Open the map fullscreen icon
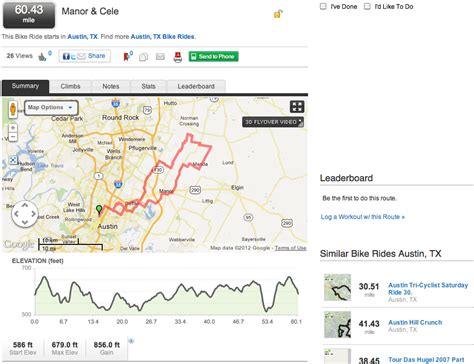 pyautogui.click(x=297, y=107)
